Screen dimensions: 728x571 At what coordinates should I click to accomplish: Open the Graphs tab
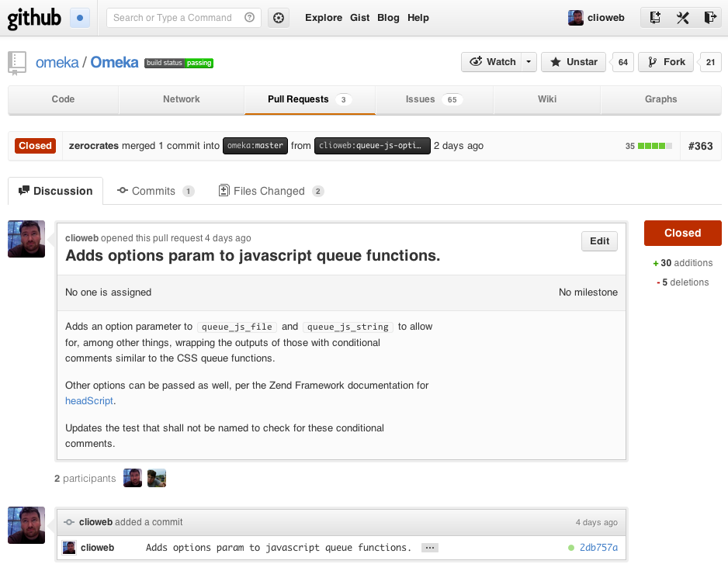tap(660, 99)
